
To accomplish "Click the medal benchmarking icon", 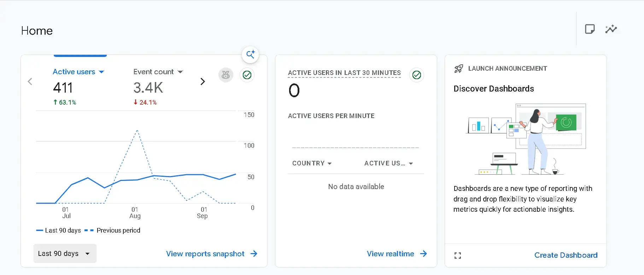I will 226,75.
